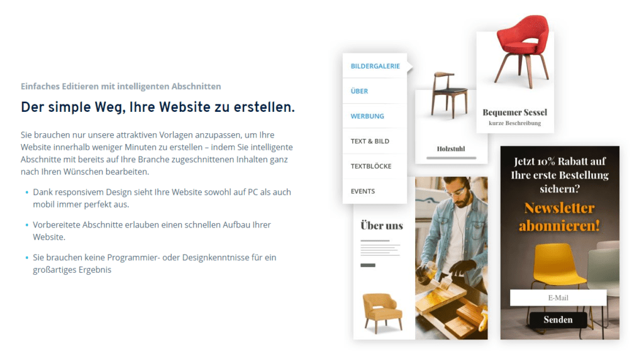Select the Holzstuhl wooden chair image
Screen dimensions: 644x359
pyautogui.click(x=450, y=94)
